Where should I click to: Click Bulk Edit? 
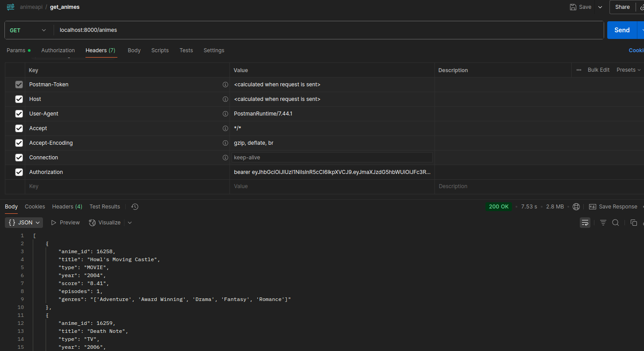click(x=598, y=70)
